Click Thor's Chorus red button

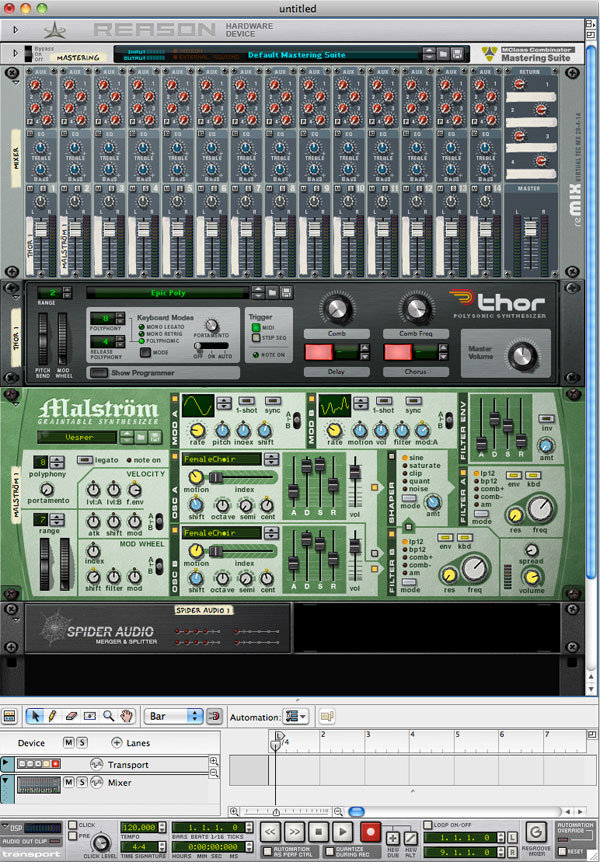coord(398,352)
